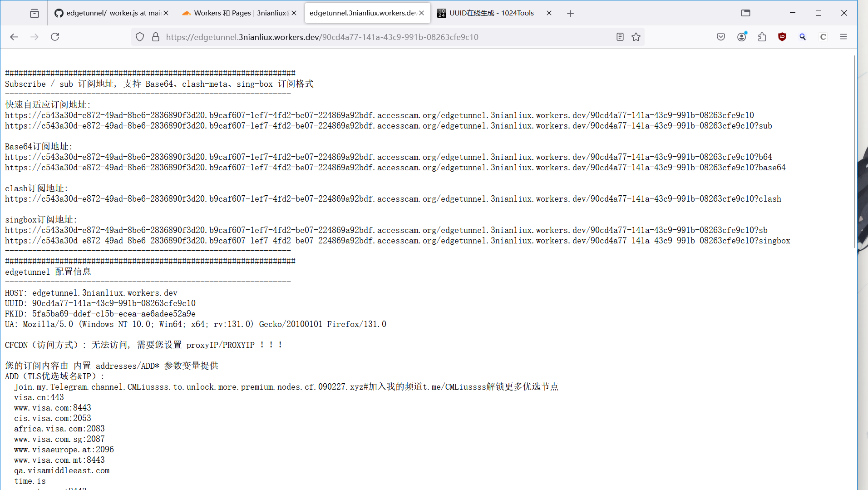The height and width of the screenshot is (490, 868).
Task: Reload the current page
Action: (x=55, y=37)
